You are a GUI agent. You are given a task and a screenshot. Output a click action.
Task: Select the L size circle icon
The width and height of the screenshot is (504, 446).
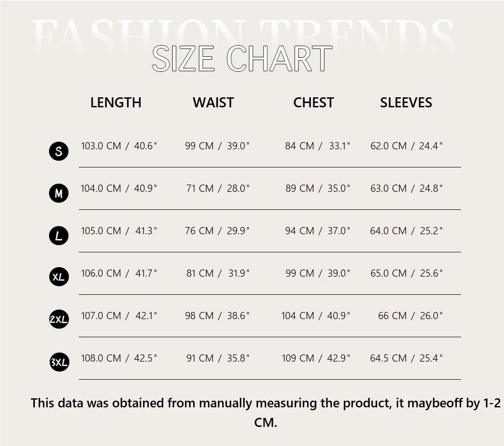[x=59, y=236]
